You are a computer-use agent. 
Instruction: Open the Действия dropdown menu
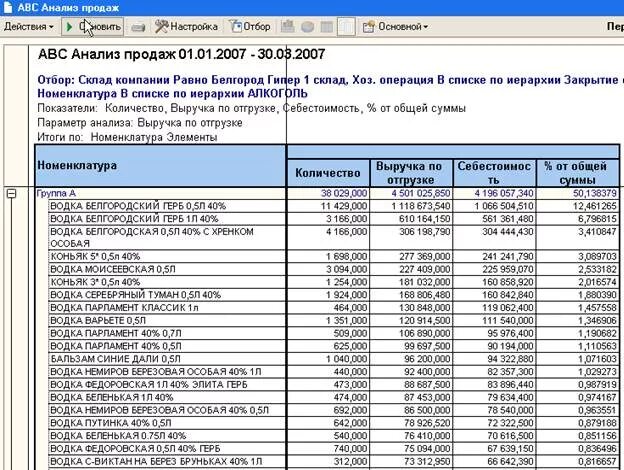tap(29, 27)
